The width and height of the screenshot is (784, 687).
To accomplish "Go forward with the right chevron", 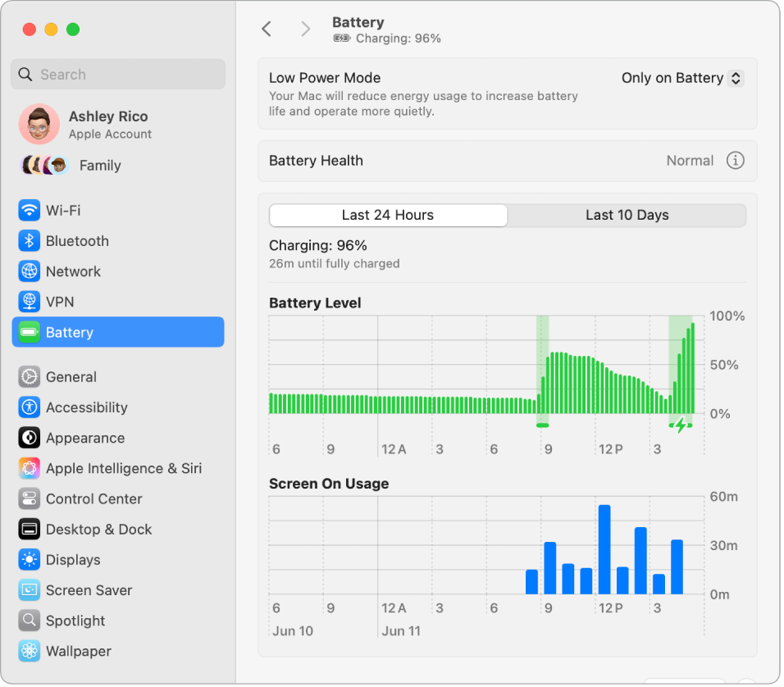I will [x=306, y=30].
